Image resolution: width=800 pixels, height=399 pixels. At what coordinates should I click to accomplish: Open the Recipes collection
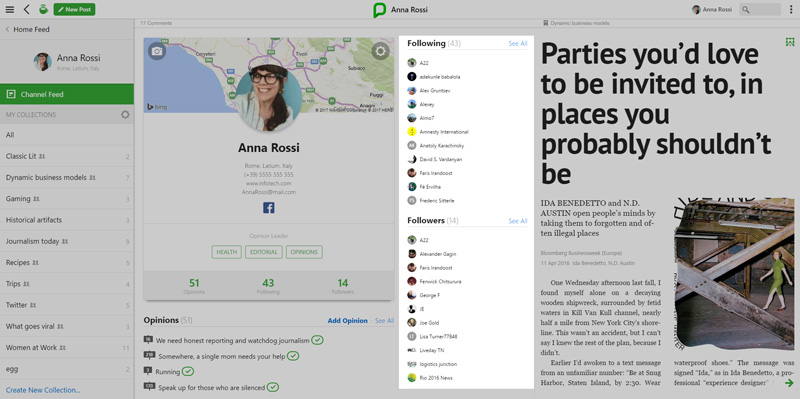[x=67, y=263]
